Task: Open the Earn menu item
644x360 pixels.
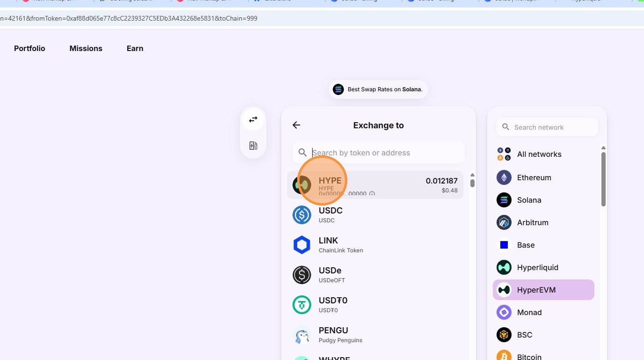Action: pyautogui.click(x=135, y=48)
